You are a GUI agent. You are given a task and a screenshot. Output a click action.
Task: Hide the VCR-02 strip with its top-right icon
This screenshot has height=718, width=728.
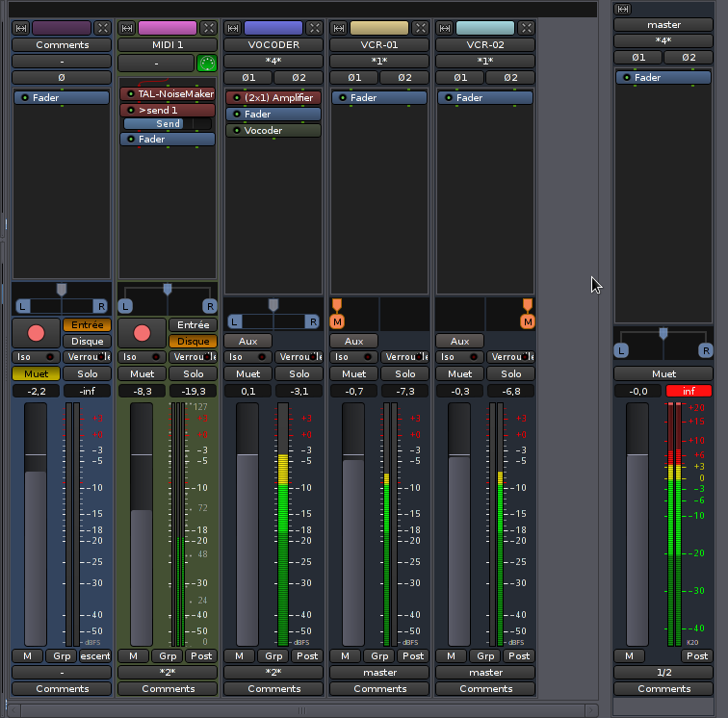527,28
